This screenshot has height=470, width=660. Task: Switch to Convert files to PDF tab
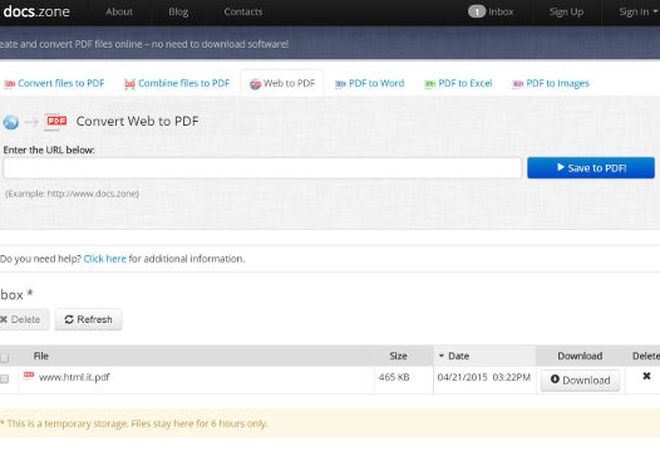[61, 83]
